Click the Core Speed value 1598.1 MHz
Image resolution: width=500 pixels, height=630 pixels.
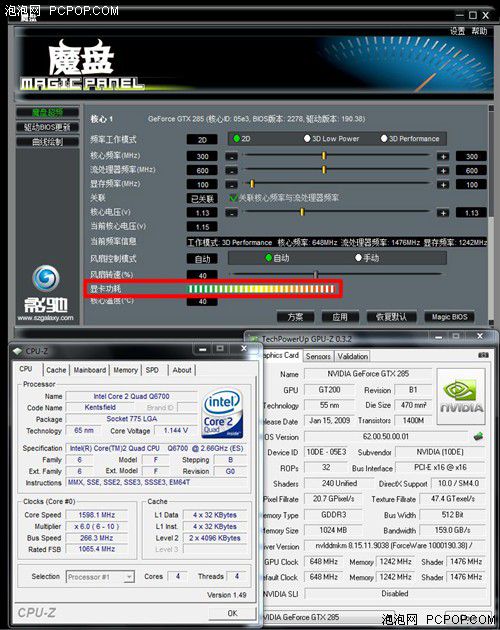tap(96, 515)
